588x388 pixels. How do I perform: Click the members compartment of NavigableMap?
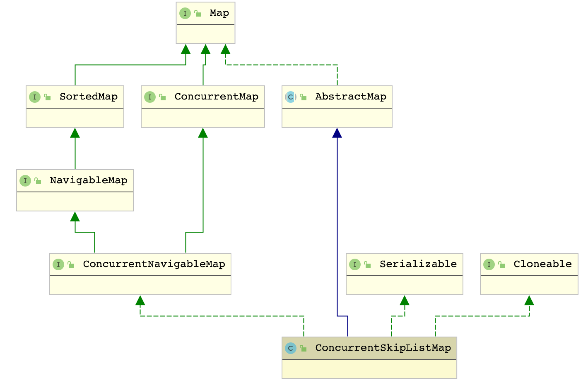tap(75, 201)
